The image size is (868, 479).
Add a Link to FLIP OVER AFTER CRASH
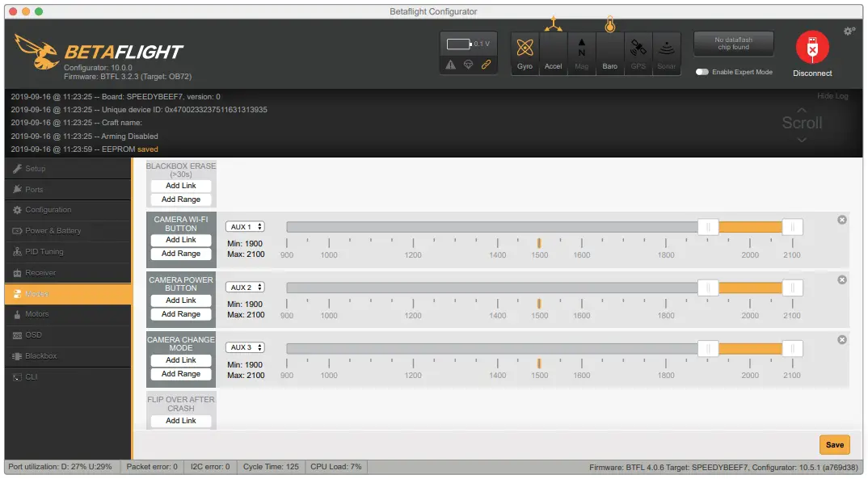(x=180, y=420)
